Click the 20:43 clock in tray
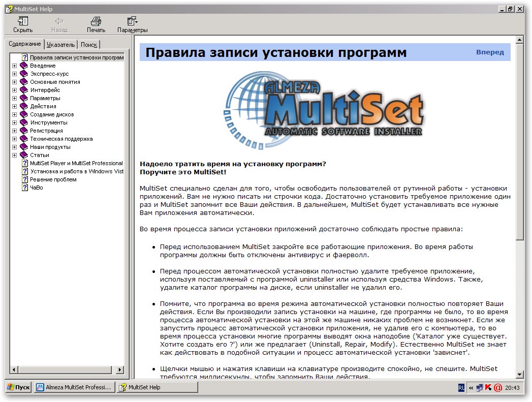Viewport: 532px width, 402px height. [512, 387]
